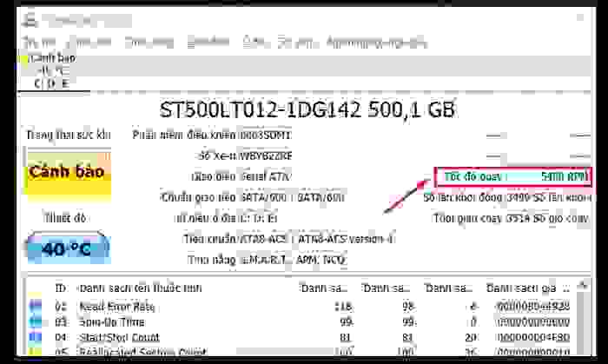The image size is (608, 364).
Task: Click the application icon in the title bar
Action: 29,20
